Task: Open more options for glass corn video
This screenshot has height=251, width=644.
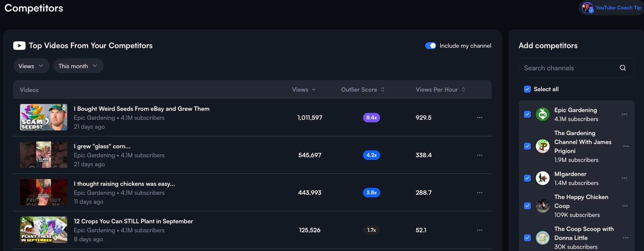Action: click(x=480, y=155)
